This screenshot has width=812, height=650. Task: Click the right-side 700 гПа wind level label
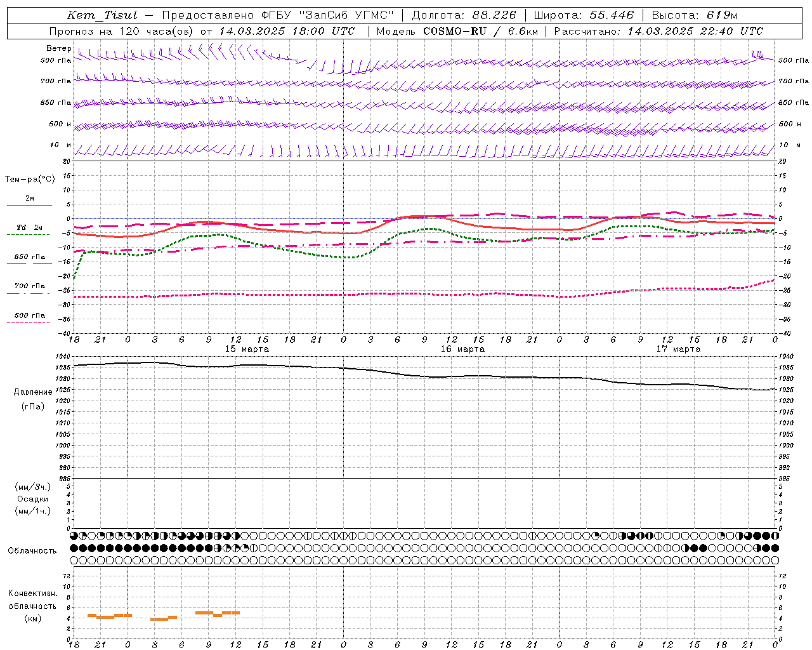point(794,81)
